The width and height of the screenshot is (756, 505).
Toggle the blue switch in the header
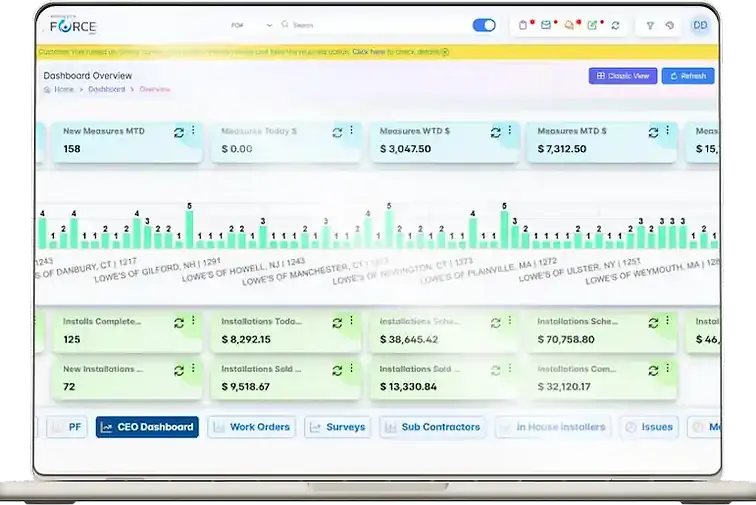click(x=484, y=26)
